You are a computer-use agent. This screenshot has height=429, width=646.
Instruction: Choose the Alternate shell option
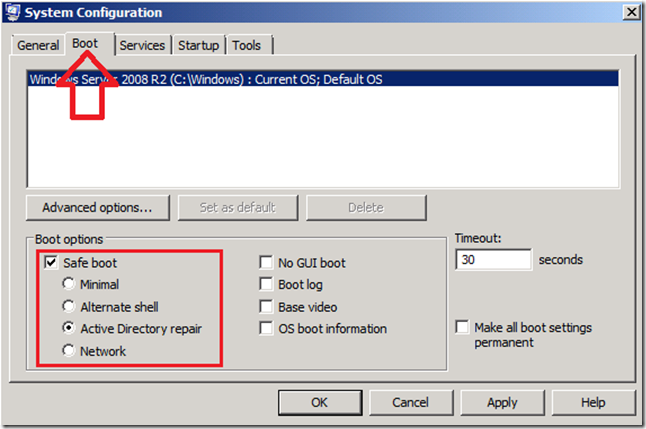[x=68, y=306]
